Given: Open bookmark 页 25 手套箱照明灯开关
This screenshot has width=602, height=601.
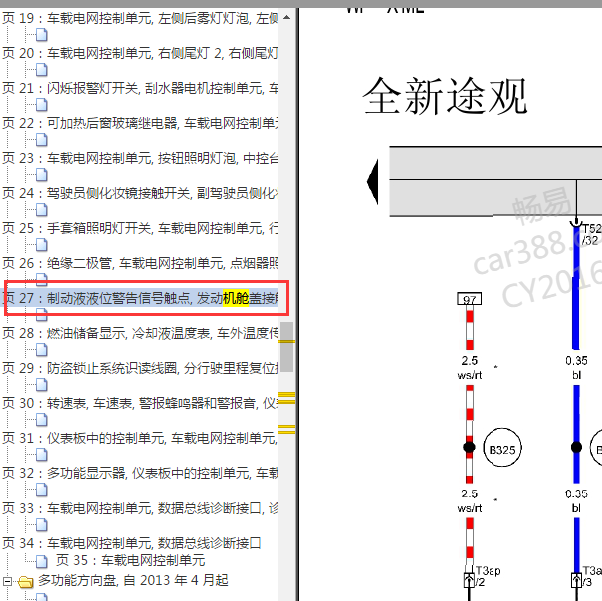Looking at the screenshot, I should point(140,228).
